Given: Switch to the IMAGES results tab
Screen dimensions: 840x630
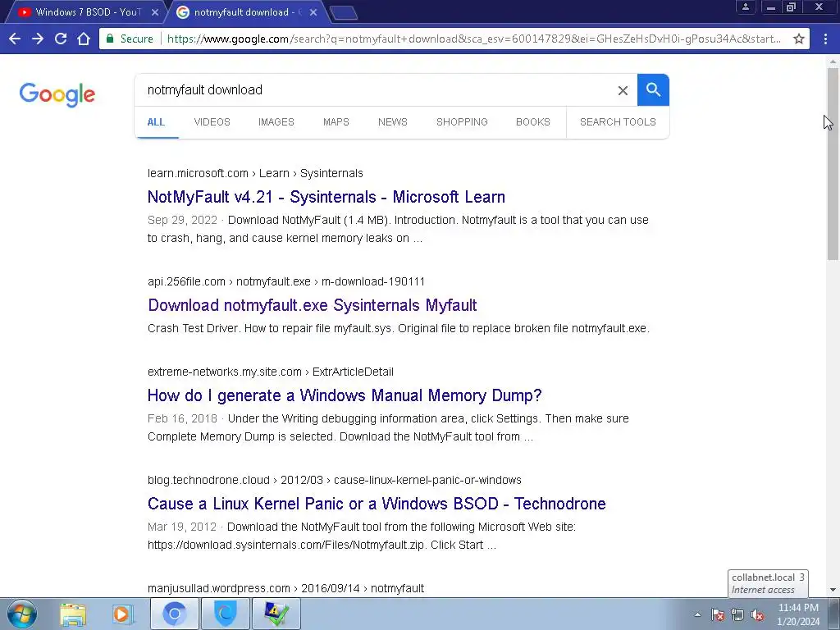Looking at the screenshot, I should point(276,122).
